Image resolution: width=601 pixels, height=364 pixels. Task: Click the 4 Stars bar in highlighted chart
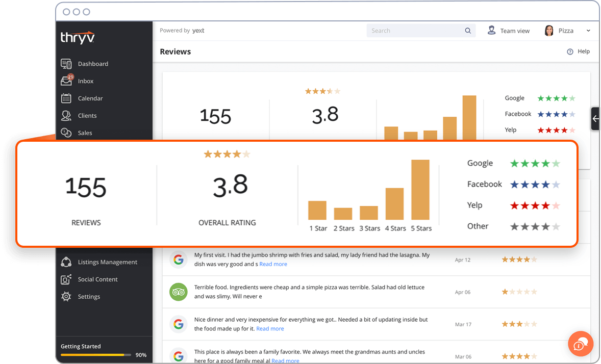point(394,204)
